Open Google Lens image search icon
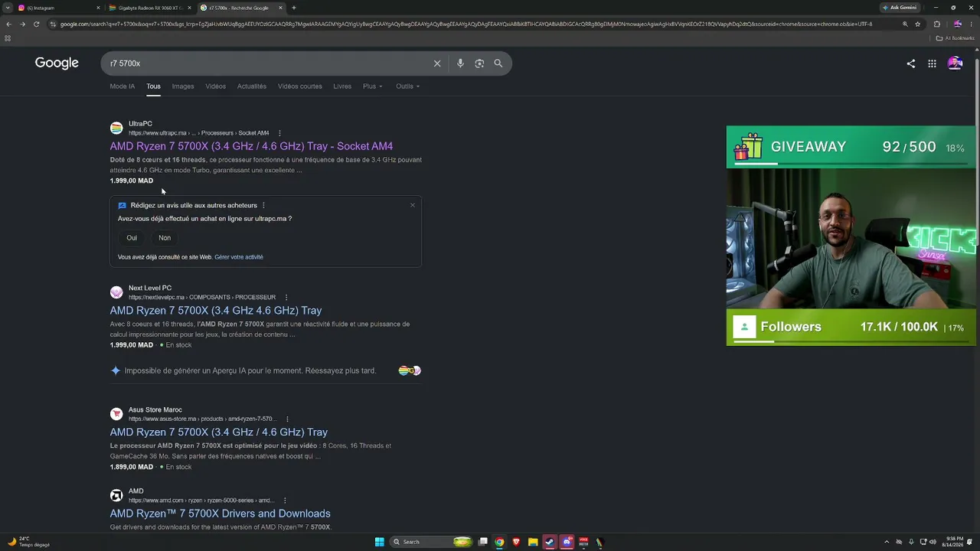The width and height of the screenshot is (980, 551). 479,64
